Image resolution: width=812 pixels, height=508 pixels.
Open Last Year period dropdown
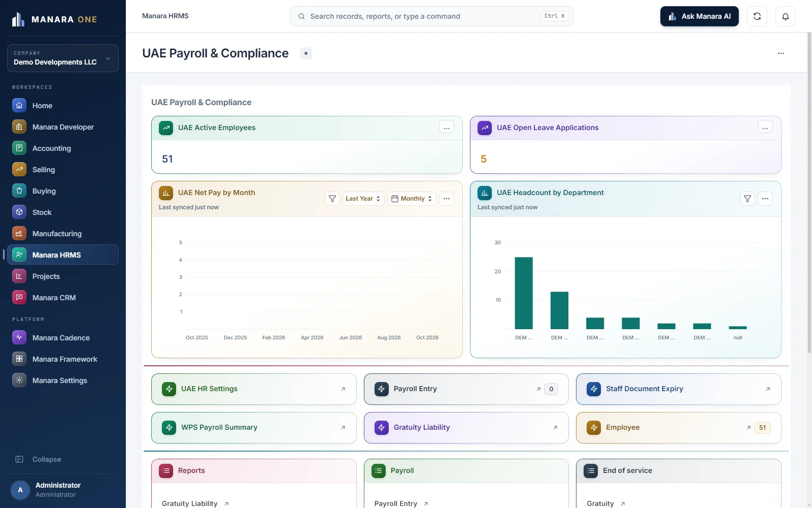[x=363, y=199]
